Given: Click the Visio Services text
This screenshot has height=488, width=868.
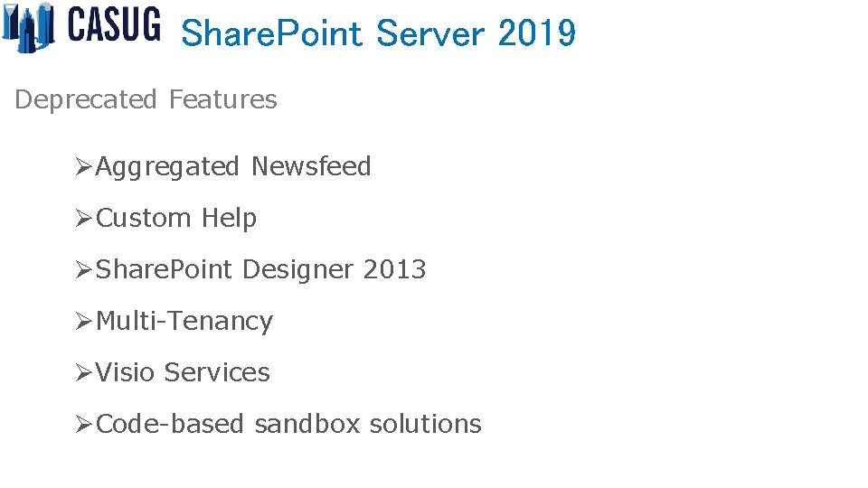Looking at the screenshot, I should (x=183, y=372).
